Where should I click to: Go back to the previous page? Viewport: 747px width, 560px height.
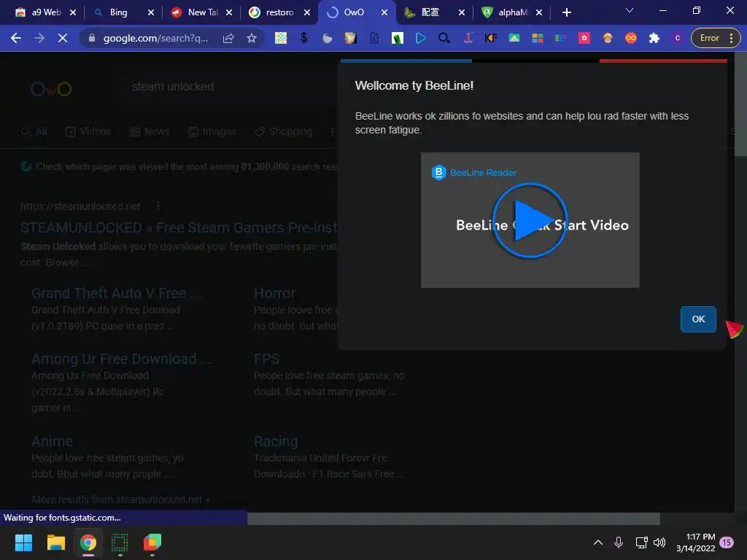[x=16, y=38]
